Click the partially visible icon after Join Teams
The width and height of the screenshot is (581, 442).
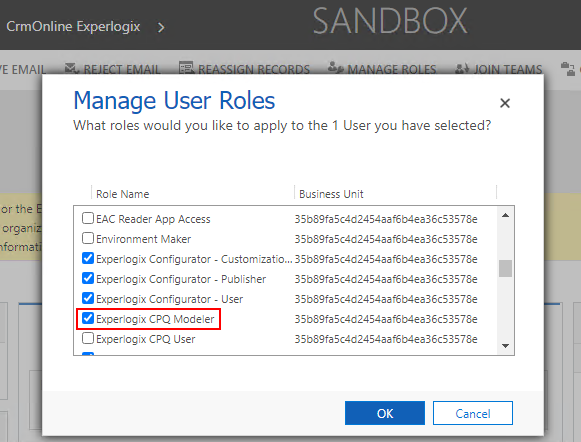click(x=568, y=69)
